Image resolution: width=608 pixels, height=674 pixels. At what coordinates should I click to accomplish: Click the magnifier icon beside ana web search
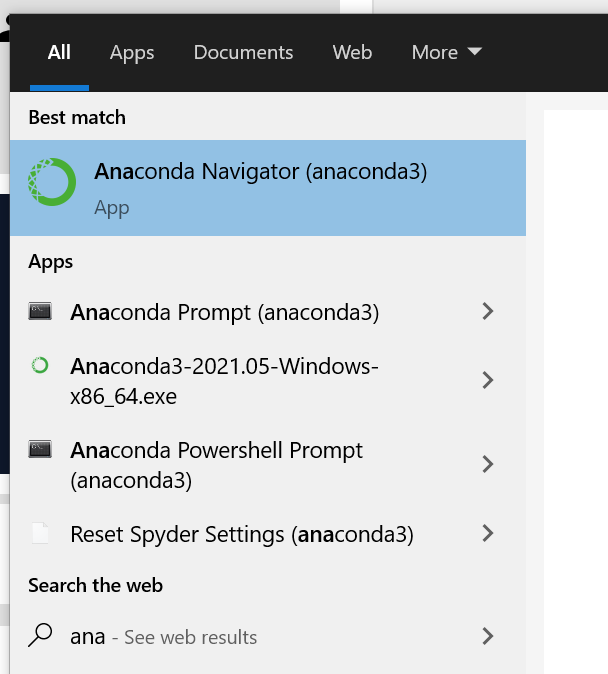coord(40,635)
